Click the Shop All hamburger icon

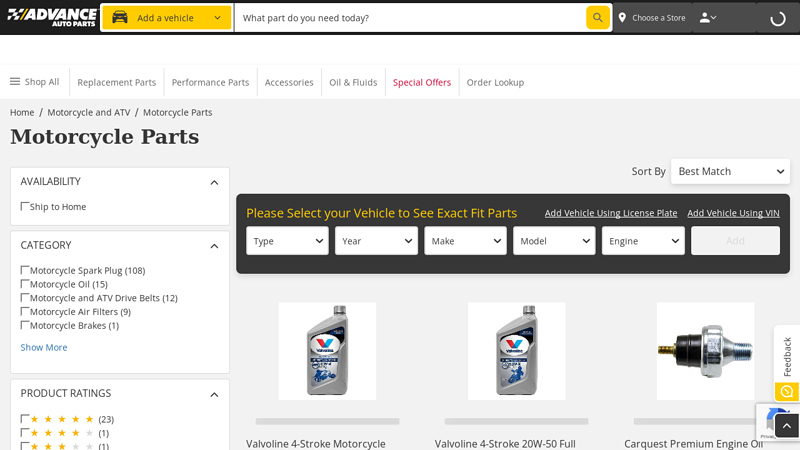(x=15, y=82)
